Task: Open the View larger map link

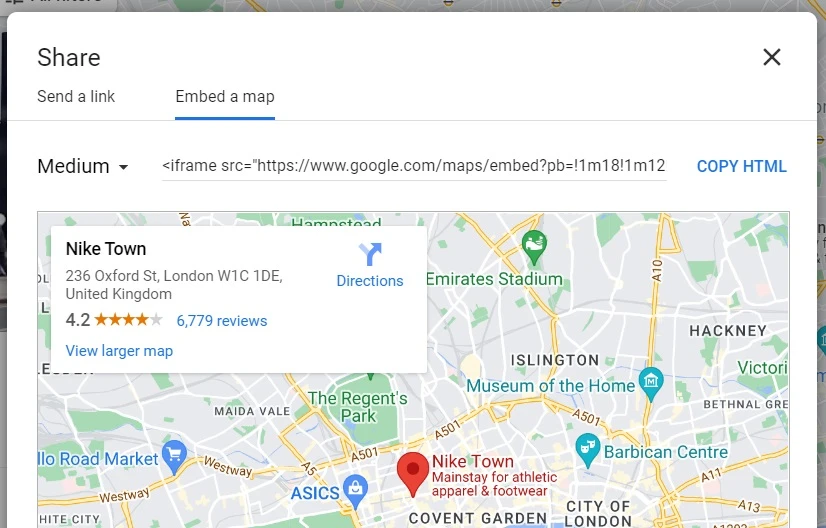Action: [119, 351]
